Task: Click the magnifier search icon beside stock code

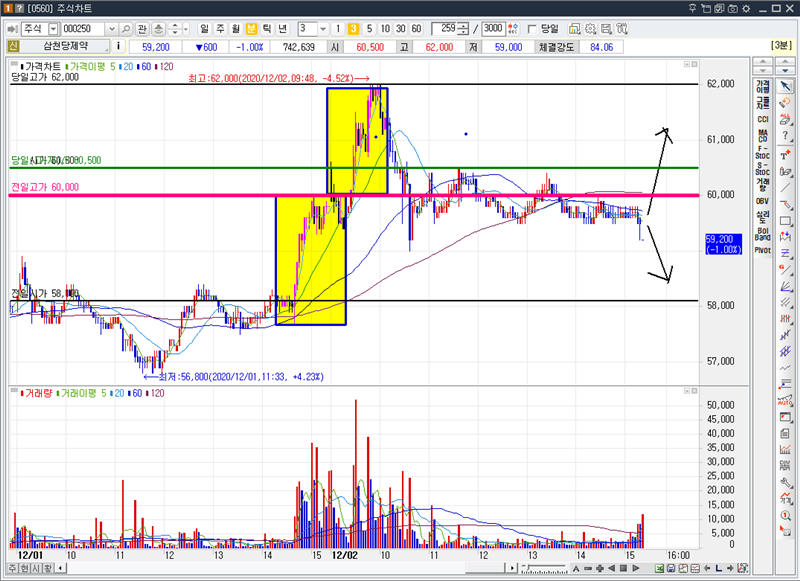Action: point(126,29)
